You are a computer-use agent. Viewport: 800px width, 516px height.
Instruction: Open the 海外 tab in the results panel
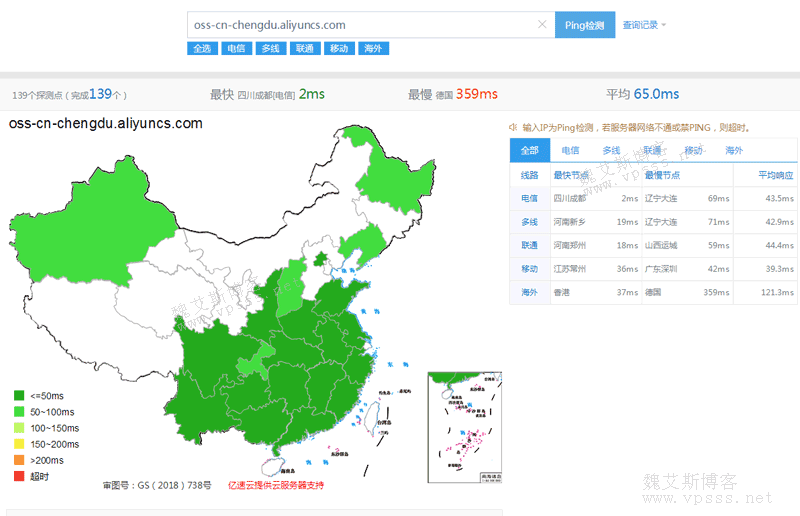(734, 150)
